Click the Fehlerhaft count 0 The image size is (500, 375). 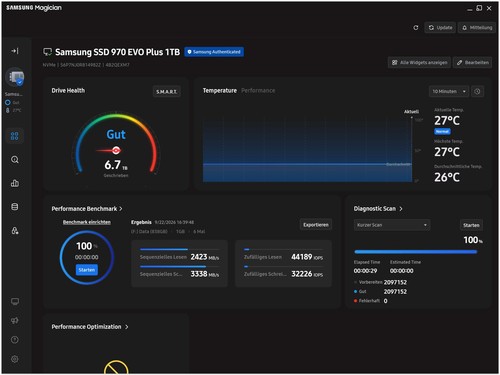point(385,301)
